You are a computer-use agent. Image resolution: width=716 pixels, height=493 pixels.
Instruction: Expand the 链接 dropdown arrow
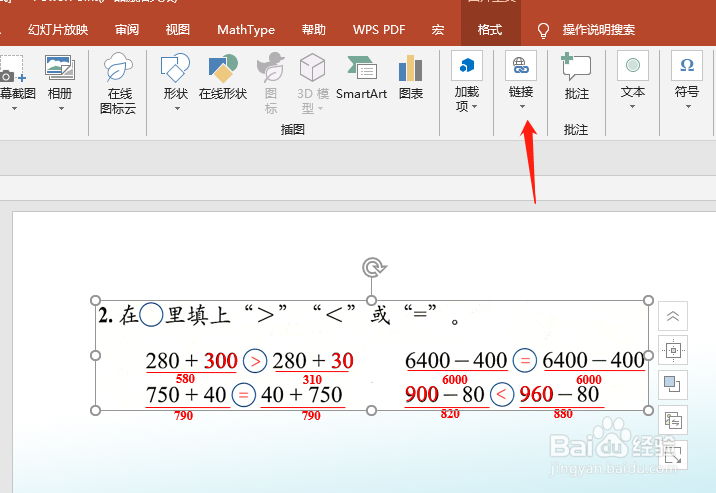pyautogui.click(x=522, y=107)
